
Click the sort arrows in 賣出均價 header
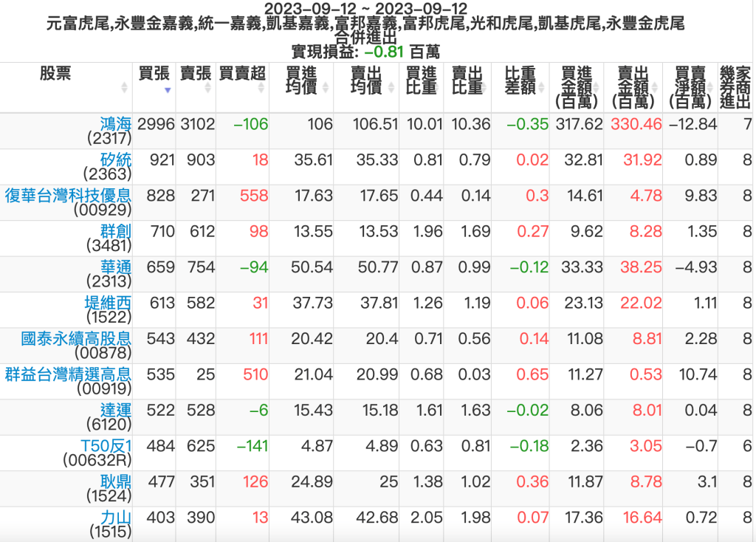[393, 87]
